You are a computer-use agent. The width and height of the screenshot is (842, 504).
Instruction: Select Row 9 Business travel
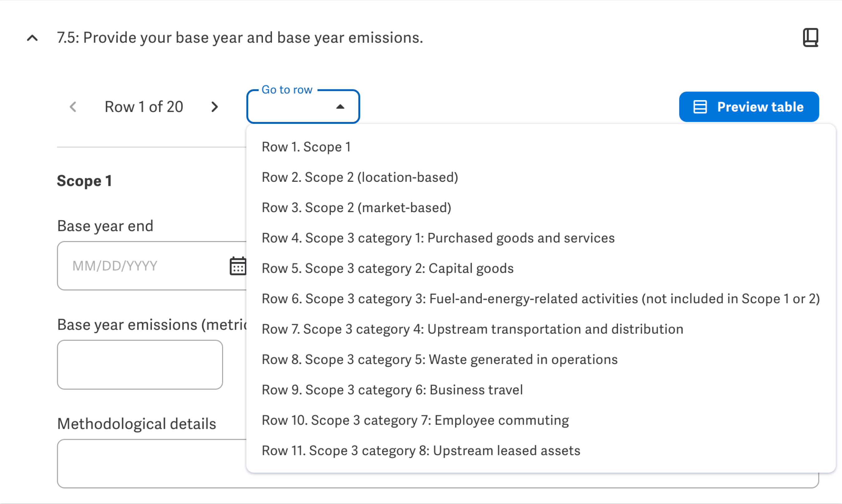click(540, 390)
